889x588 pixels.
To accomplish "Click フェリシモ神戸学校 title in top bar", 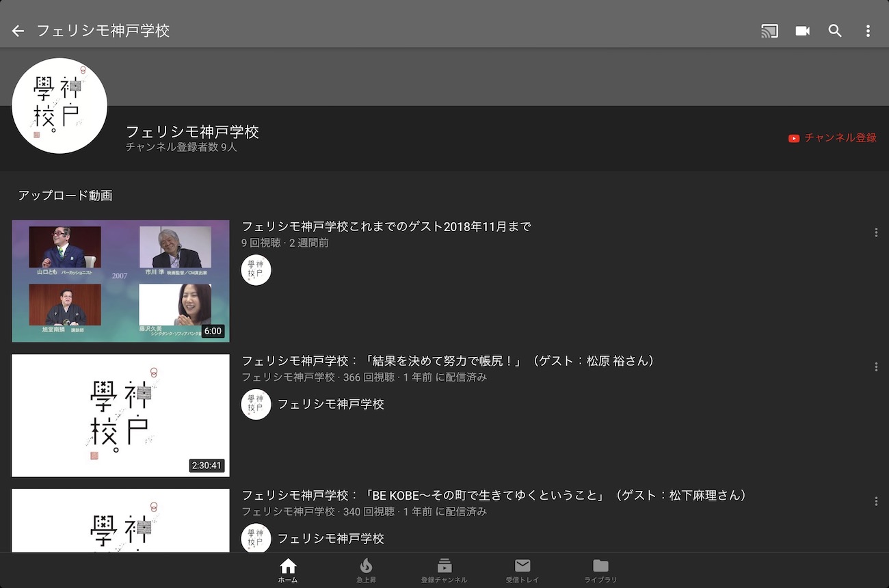I will [x=103, y=31].
